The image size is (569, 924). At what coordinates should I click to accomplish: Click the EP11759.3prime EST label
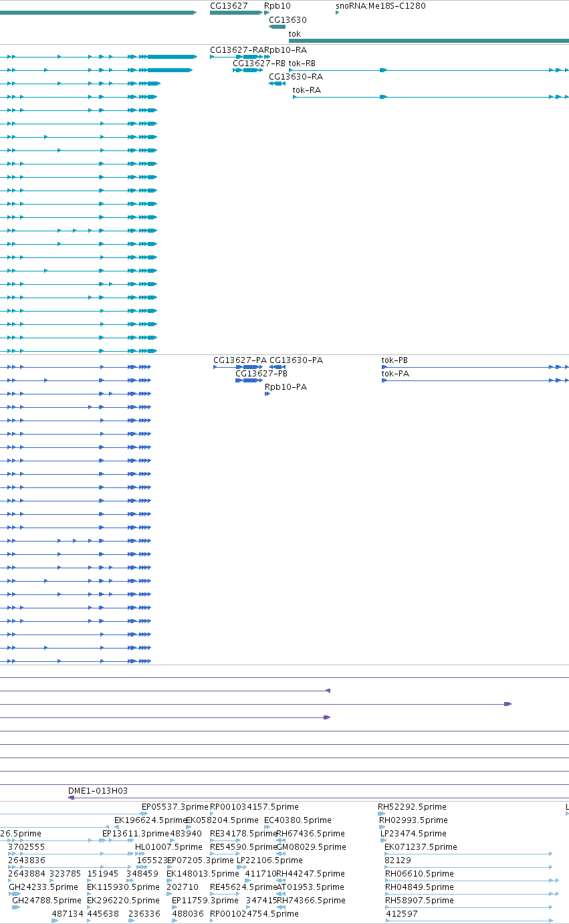pyautogui.click(x=205, y=900)
